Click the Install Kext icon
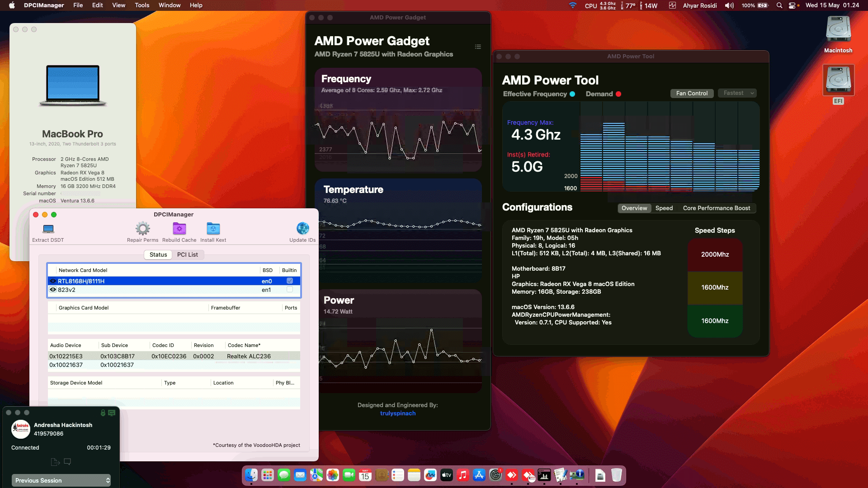Screen dimensions: 868x488 point(213,229)
